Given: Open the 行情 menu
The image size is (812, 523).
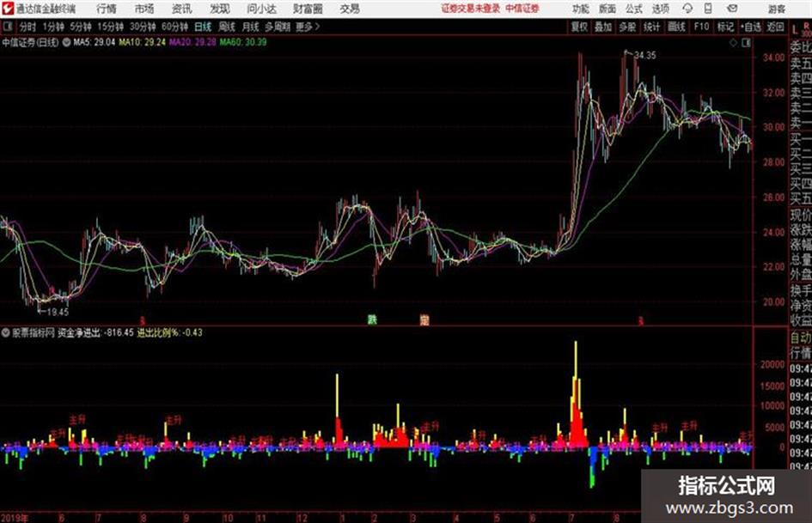Looking at the screenshot, I should pos(107,9).
